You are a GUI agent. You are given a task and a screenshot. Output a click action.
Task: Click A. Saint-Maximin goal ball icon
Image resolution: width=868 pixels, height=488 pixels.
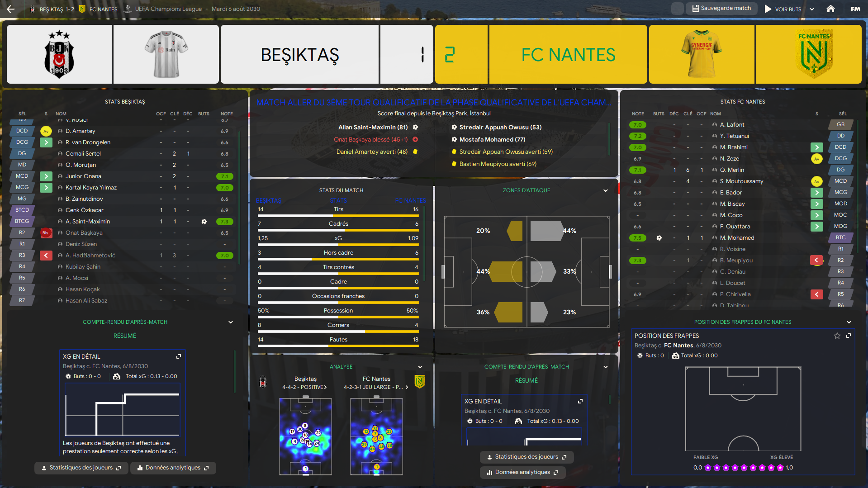click(x=204, y=222)
